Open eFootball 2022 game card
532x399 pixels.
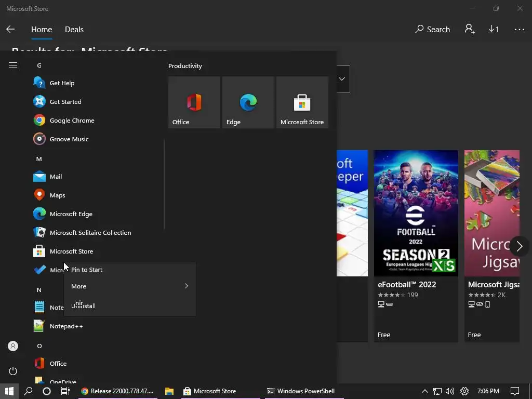(416, 246)
